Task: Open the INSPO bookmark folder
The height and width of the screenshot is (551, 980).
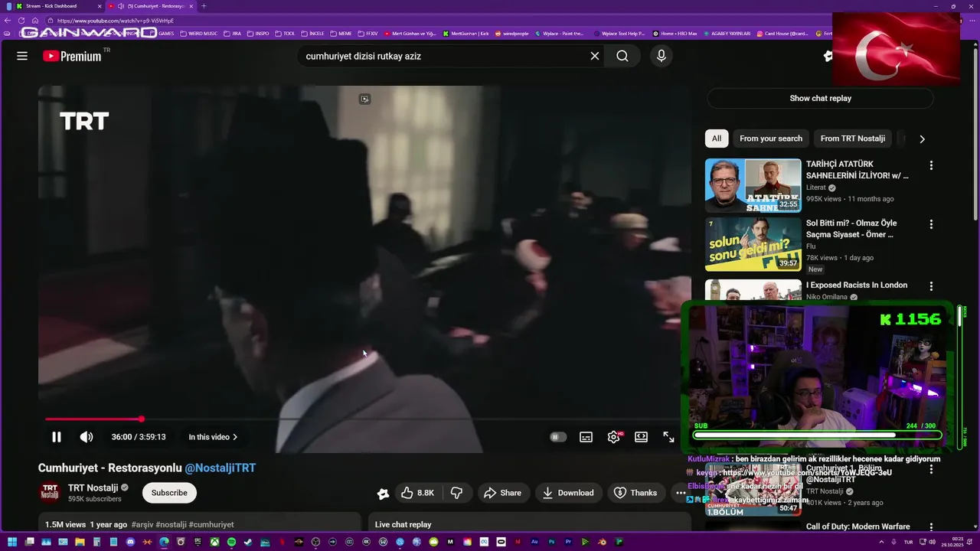Action: pyautogui.click(x=258, y=34)
